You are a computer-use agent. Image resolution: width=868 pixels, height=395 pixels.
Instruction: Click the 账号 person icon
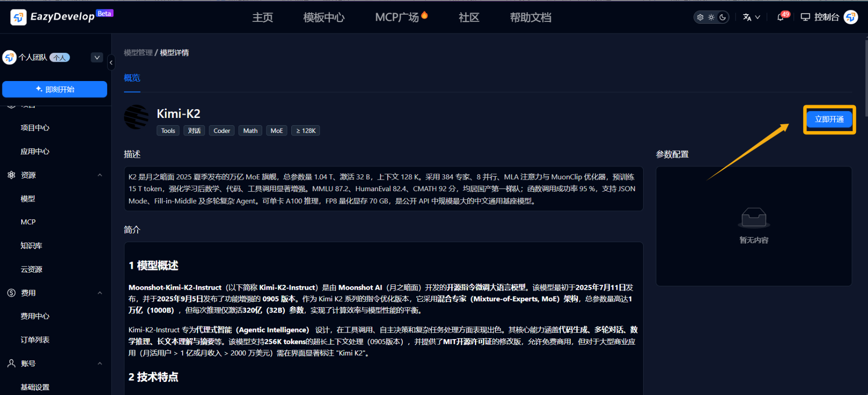coord(12,363)
